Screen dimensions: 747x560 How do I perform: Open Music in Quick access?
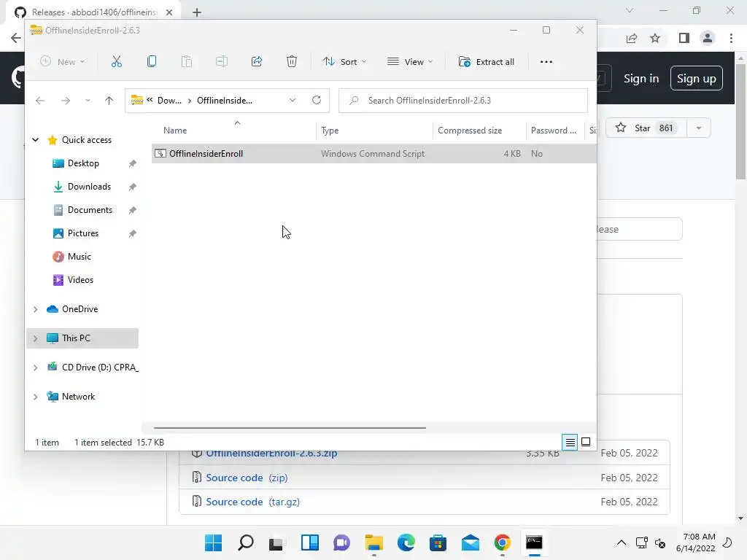tap(79, 257)
